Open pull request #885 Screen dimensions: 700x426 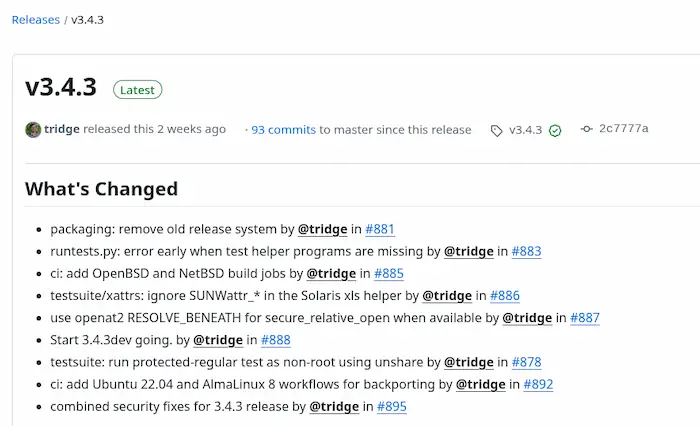pyautogui.click(x=389, y=273)
